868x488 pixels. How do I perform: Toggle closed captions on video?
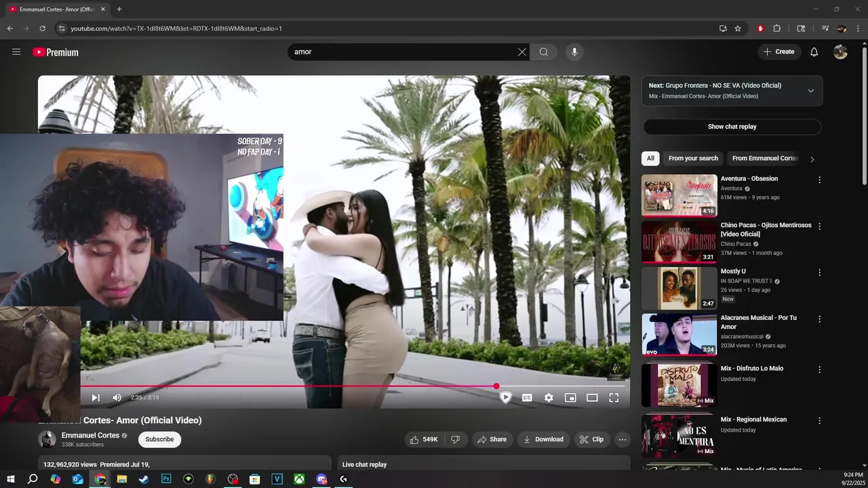pyautogui.click(x=527, y=398)
